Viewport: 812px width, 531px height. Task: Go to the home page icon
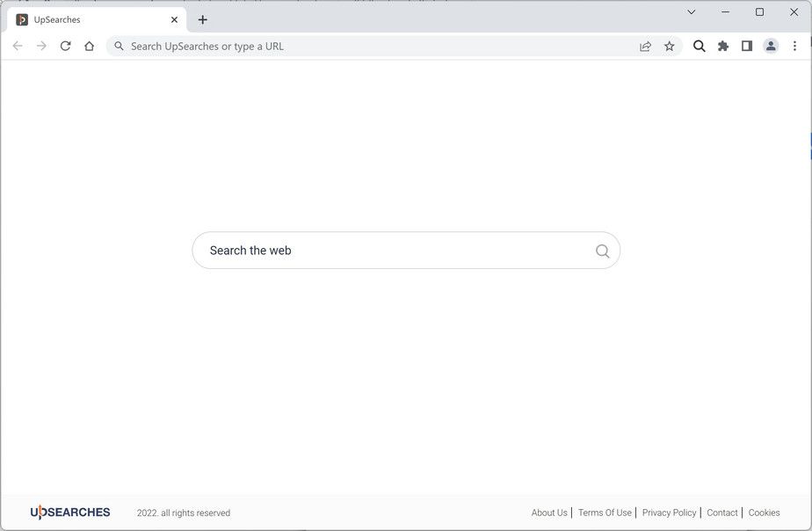89,46
